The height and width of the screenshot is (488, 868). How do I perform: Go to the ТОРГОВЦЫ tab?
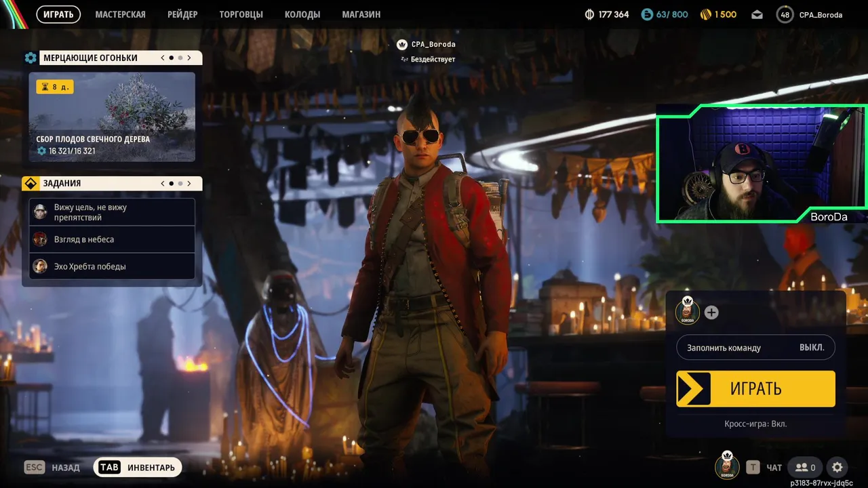point(241,14)
